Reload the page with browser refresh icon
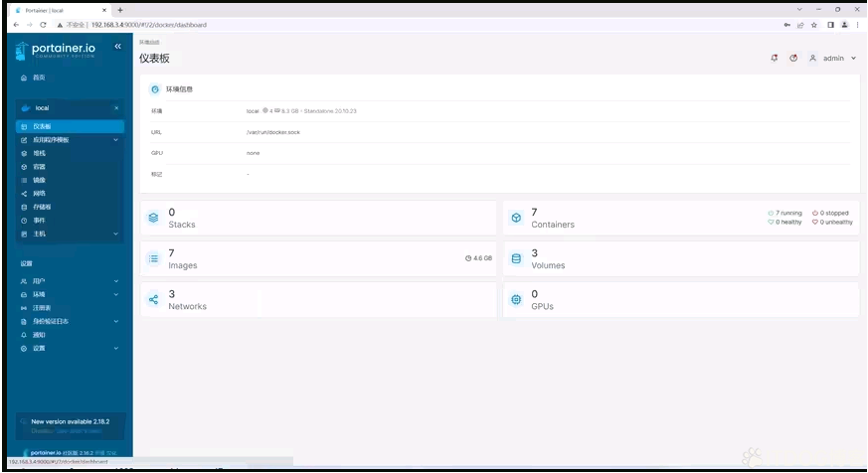Screen dimensions: 868x473 [x=43, y=24]
